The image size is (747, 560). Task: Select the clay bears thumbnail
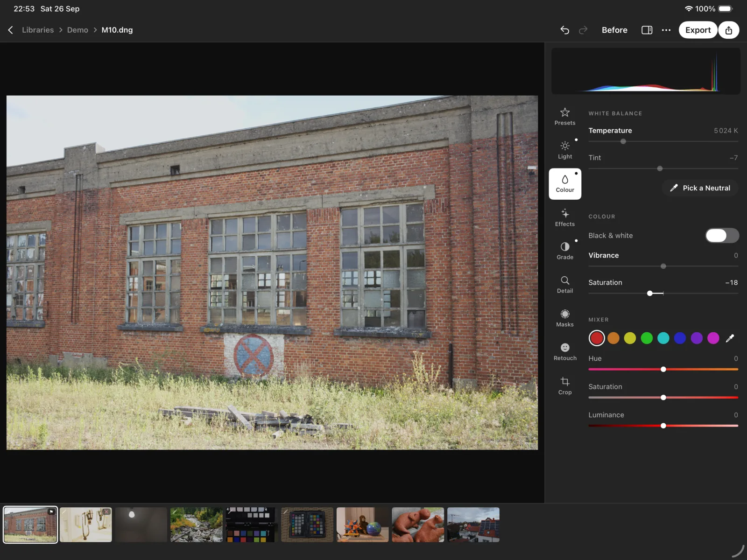coord(418,525)
